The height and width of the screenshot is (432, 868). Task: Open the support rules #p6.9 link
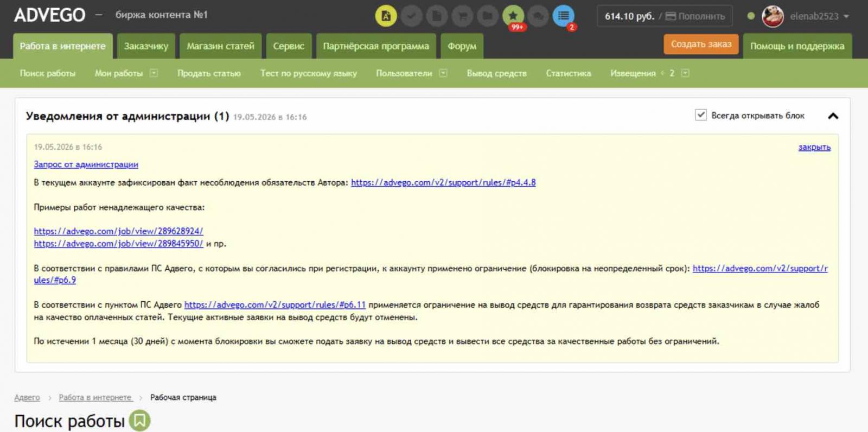pos(760,268)
